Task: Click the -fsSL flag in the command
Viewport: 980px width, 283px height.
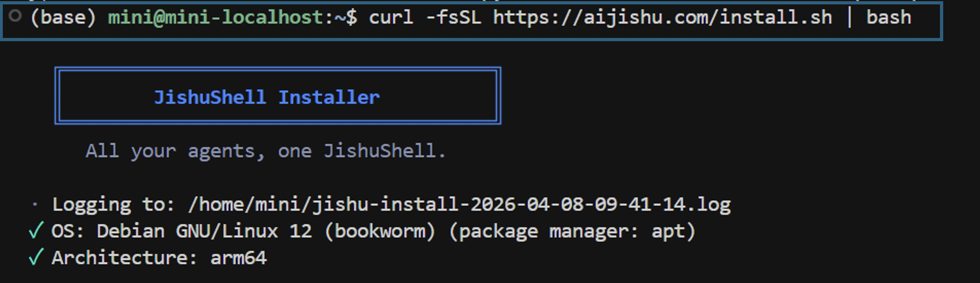Action: [453, 18]
